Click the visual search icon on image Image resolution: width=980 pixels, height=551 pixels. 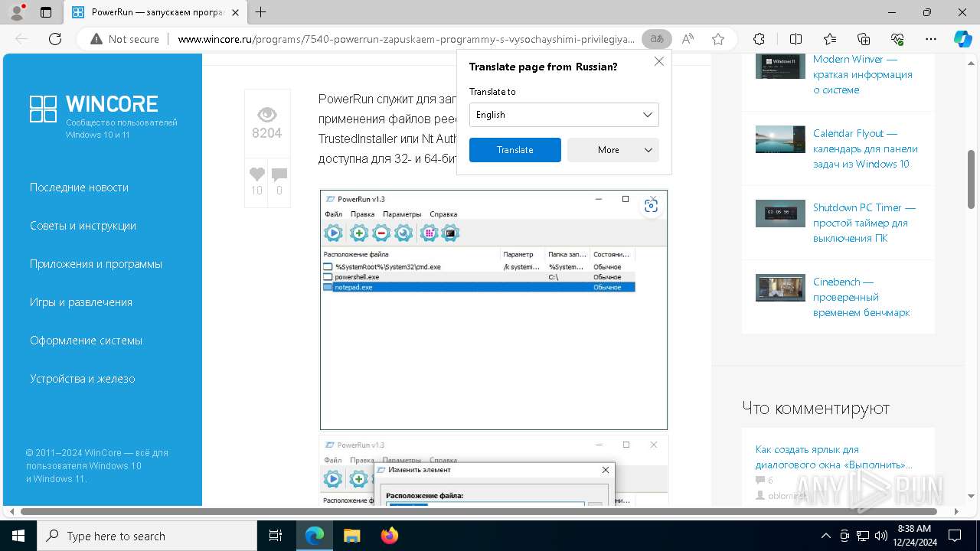coord(651,205)
